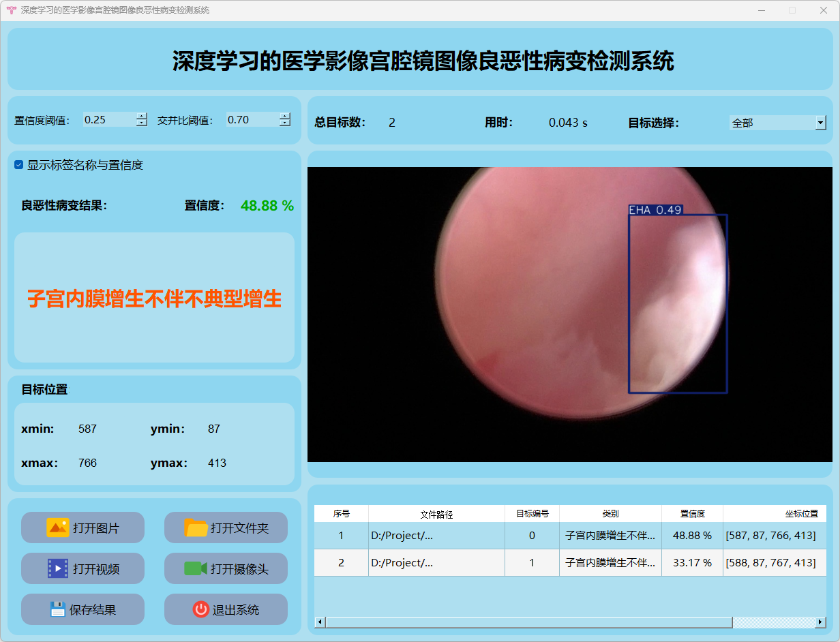The image size is (840, 642).
Task: Click the table's horizontal scrollbar right arrow
Action: [x=820, y=622]
